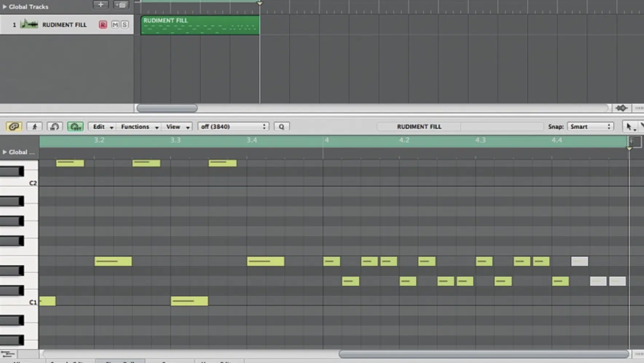
Task: Toggle the Link button in the piano roll toolbar
Action: click(x=14, y=126)
